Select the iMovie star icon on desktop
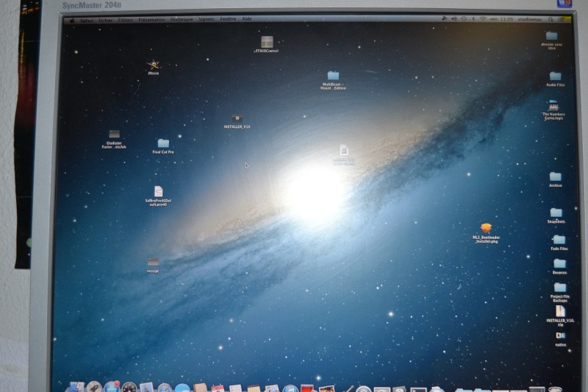The height and width of the screenshot is (392, 588). [153, 65]
